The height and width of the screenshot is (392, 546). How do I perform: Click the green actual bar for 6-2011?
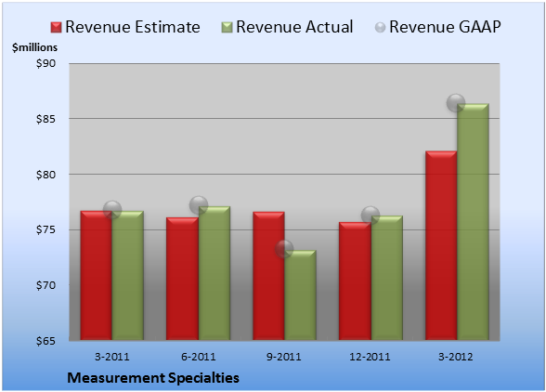pyautogui.click(x=214, y=273)
